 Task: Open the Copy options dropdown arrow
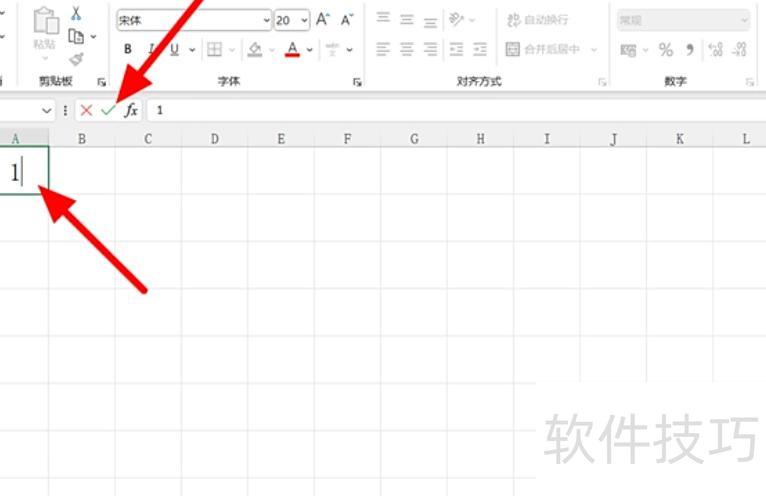(93, 37)
